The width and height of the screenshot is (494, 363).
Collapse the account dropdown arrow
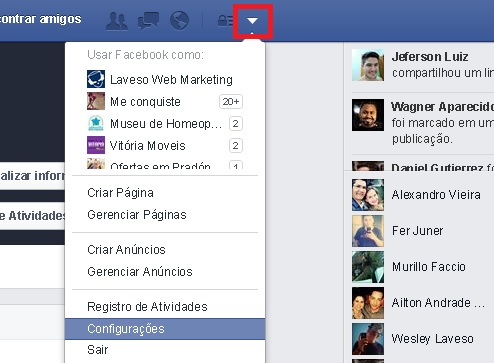point(252,21)
